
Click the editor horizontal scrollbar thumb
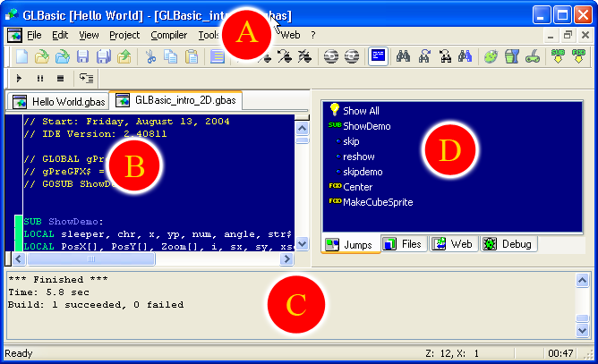tap(91, 259)
